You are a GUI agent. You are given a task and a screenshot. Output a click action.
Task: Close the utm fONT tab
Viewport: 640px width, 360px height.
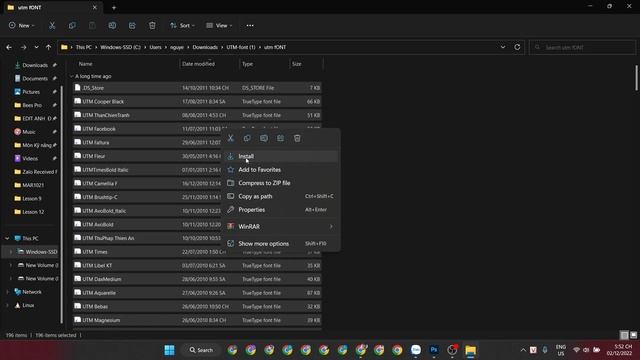95,7
